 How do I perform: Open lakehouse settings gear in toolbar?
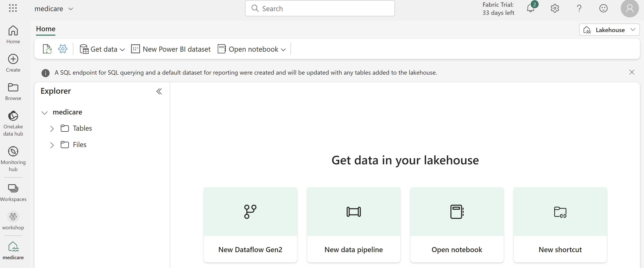pos(63,49)
